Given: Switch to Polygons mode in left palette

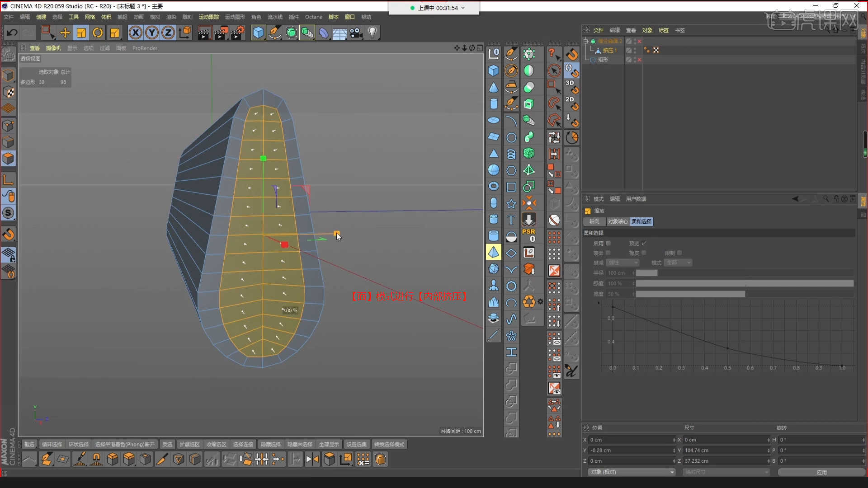Looking at the screenshot, I should pos(8,159).
